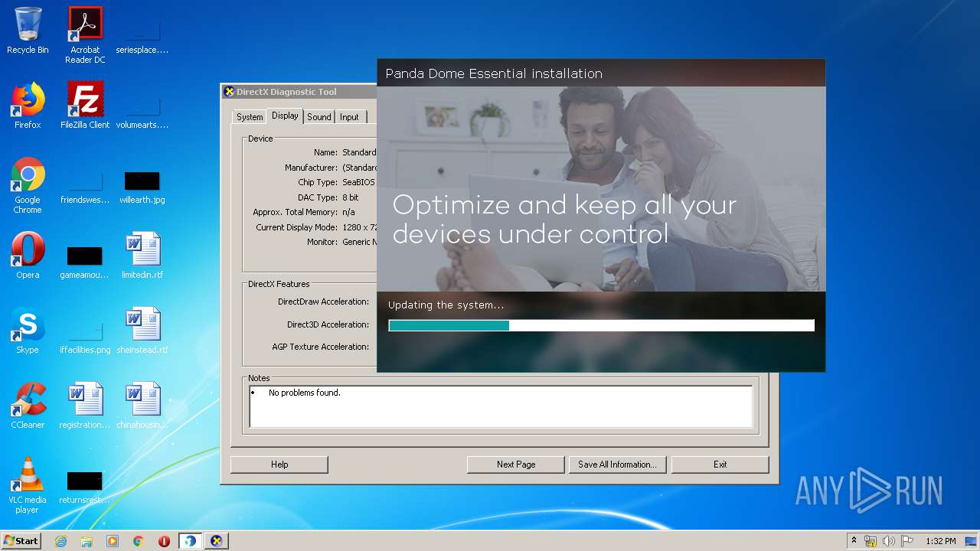Click Opera icon in taskbar
This screenshot has width=980, height=551.
point(164,541)
